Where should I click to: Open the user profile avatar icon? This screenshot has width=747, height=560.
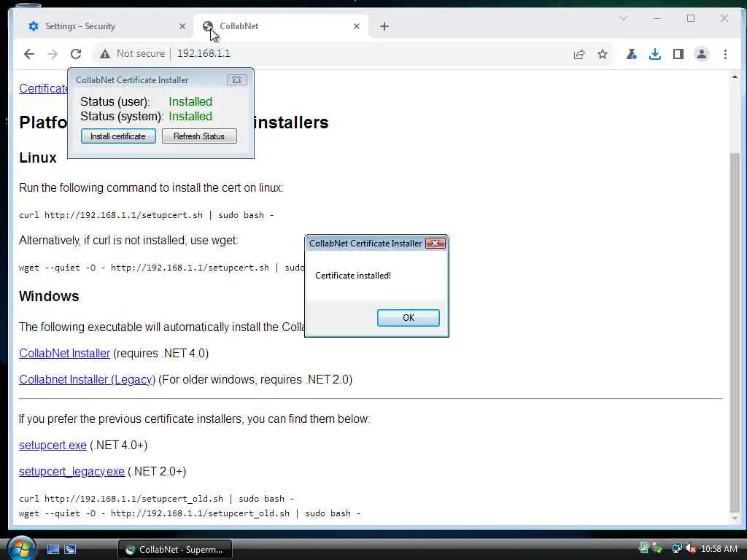pyautogui.click(x=702, y=54)
